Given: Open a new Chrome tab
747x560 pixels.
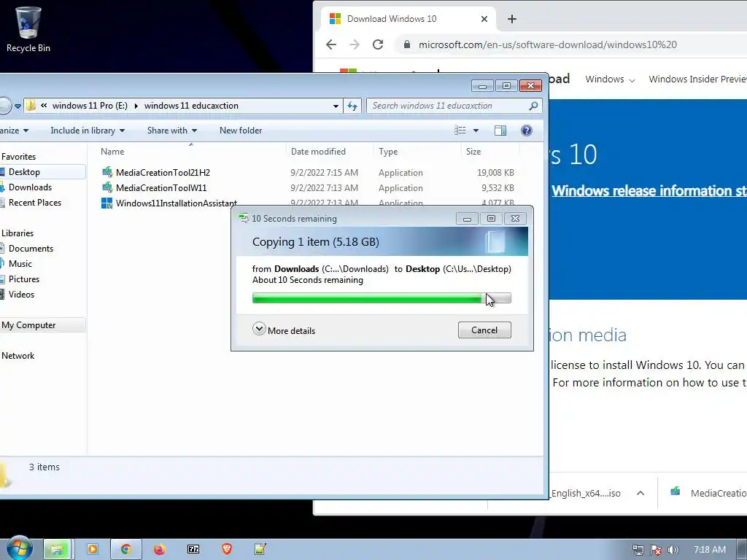Looking at the screenshot, I should click(x=511, y=19).
